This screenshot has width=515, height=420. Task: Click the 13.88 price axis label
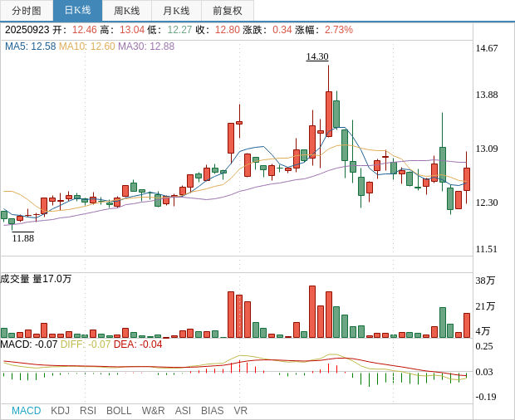[487, 95]
